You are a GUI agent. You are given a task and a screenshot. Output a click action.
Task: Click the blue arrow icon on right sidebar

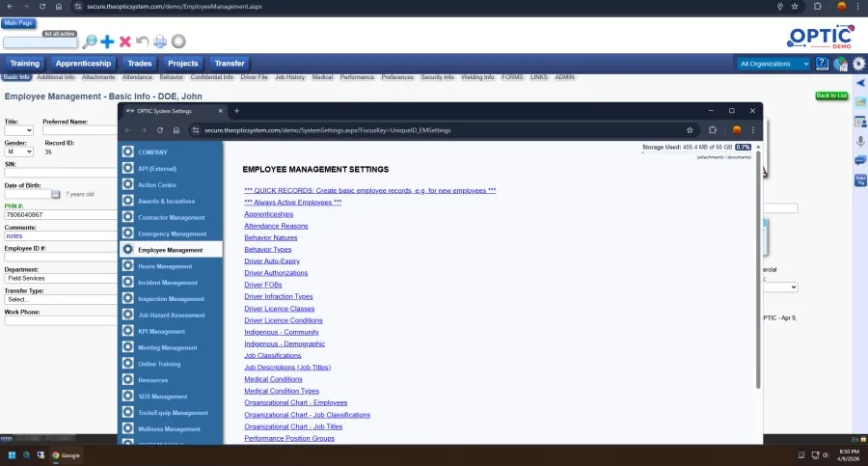click(x=861, y=83)
